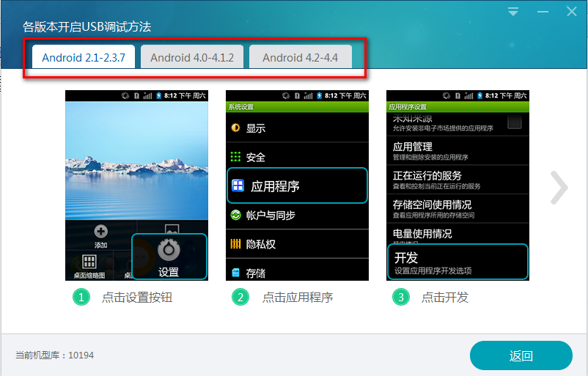Click the 点击开发 caption

coord(445,298)
